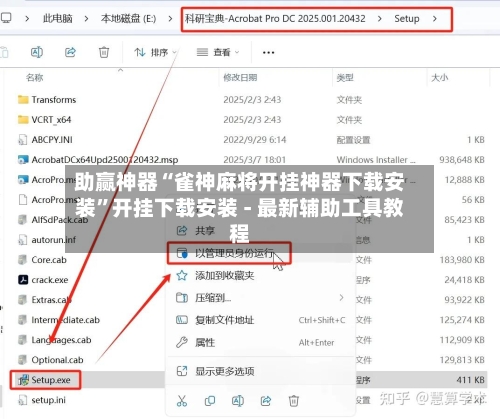Screen dimensions: 500x419
Task: Click the delete trash icon in the toolbar
Action: [104, 52]
